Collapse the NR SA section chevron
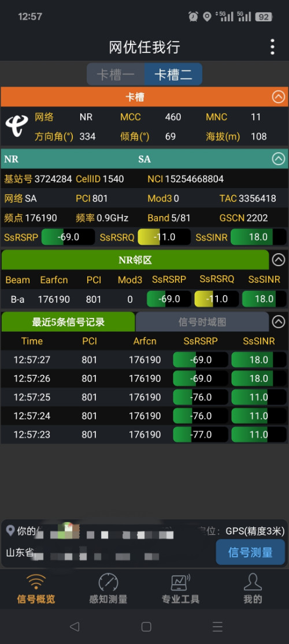This screenshot has height=644, width=289. [279, 159]
